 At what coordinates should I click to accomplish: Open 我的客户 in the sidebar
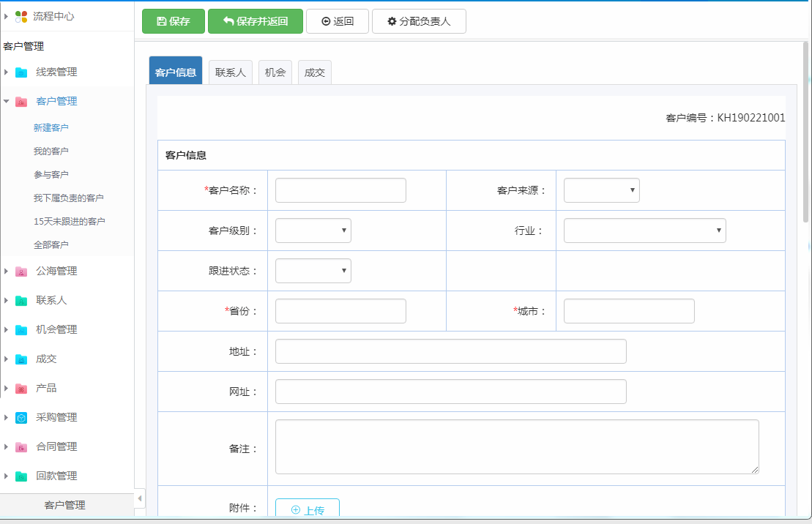point(51,151)
